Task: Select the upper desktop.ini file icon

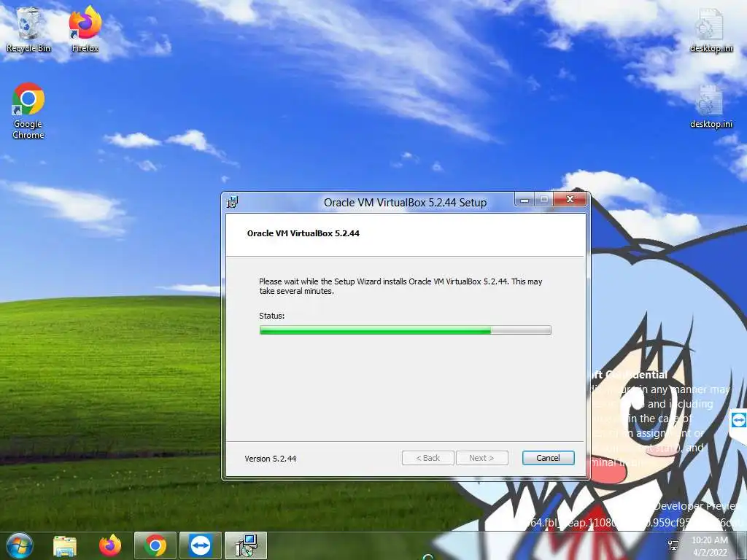Action: (711, 31)
